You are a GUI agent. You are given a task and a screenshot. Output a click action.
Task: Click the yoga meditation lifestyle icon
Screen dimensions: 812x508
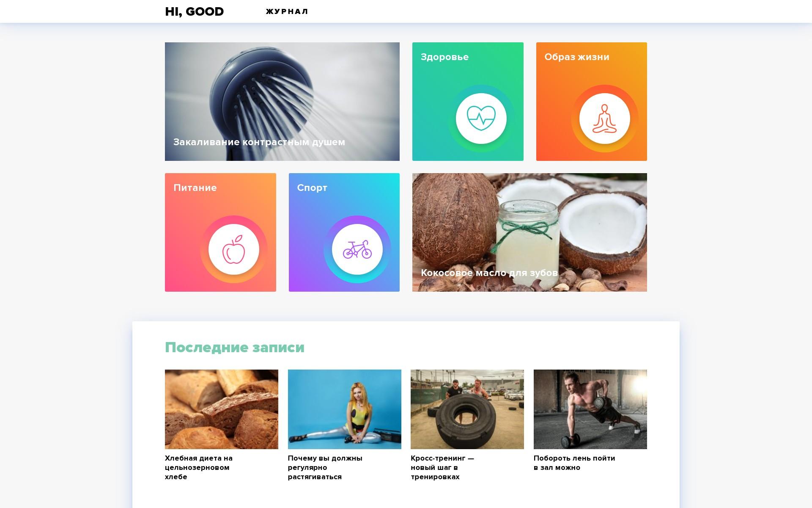604,119
